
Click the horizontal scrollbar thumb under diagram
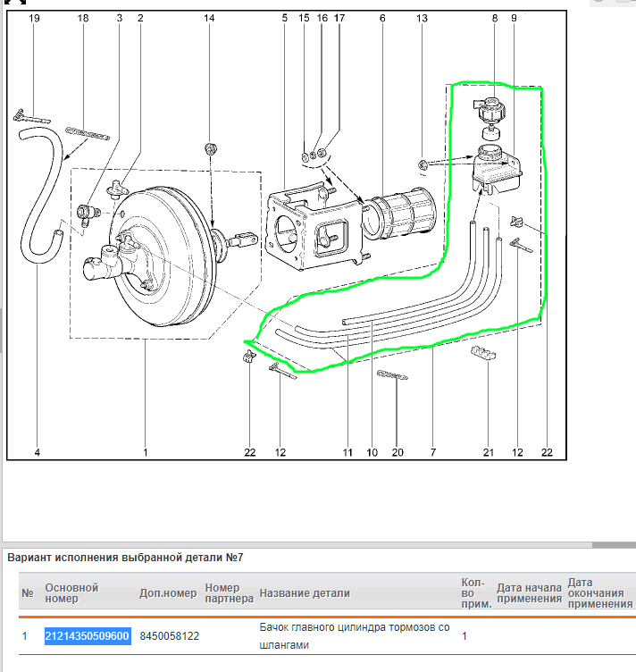click(615, 545)
